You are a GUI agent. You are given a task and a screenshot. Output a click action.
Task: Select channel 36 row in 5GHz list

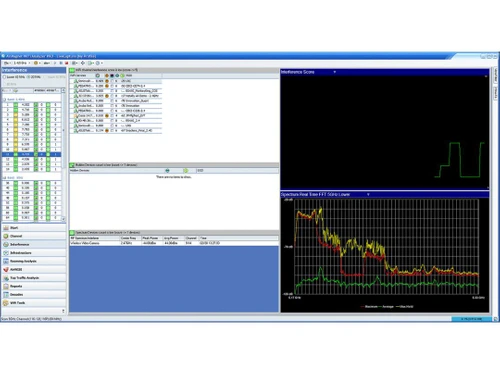(x=32, y=183)
